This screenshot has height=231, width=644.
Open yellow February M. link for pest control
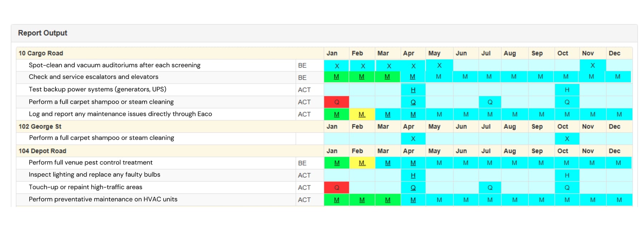click(362, 163)
